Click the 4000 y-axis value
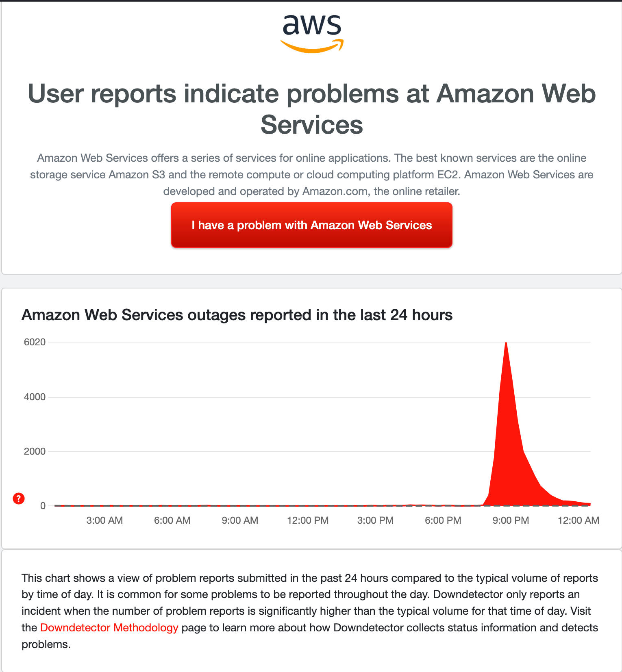The width and height of the screenshot is (622, 672). tap(35, 397)
